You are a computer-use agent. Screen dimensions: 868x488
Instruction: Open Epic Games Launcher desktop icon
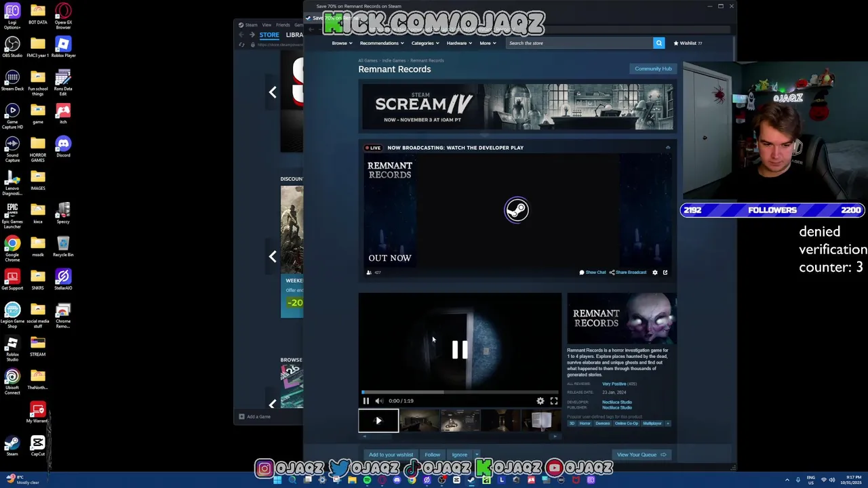pos(12,216)
